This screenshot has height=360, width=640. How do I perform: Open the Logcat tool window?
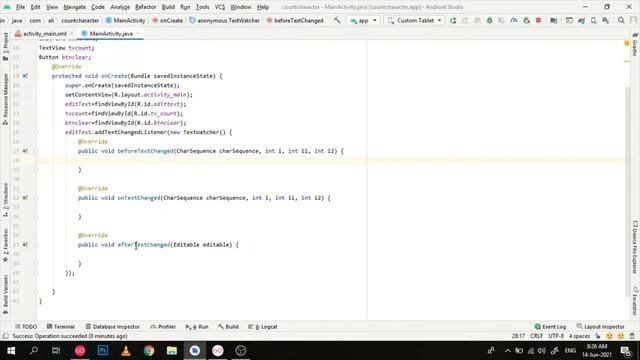point(263,327)
